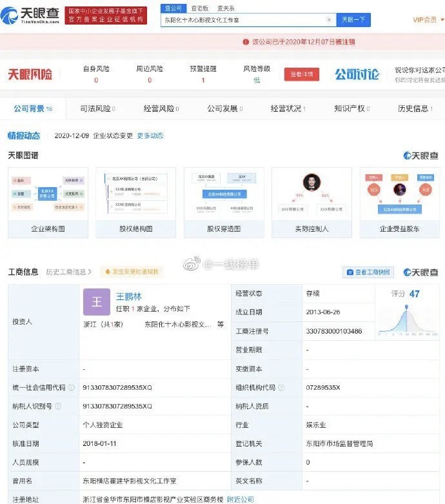
Task: Click the purple 王 avatar icon
Action: click(97, 302)
